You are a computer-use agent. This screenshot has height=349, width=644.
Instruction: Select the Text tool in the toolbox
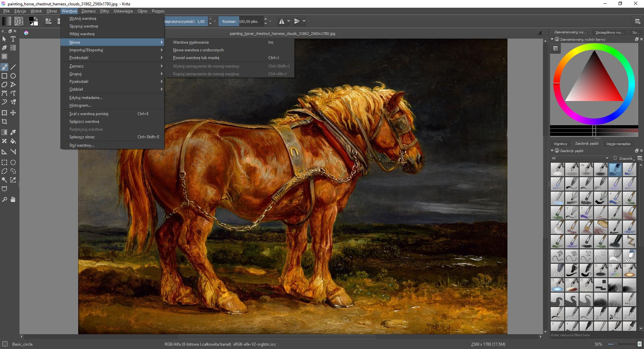click(x=13, y=39)
